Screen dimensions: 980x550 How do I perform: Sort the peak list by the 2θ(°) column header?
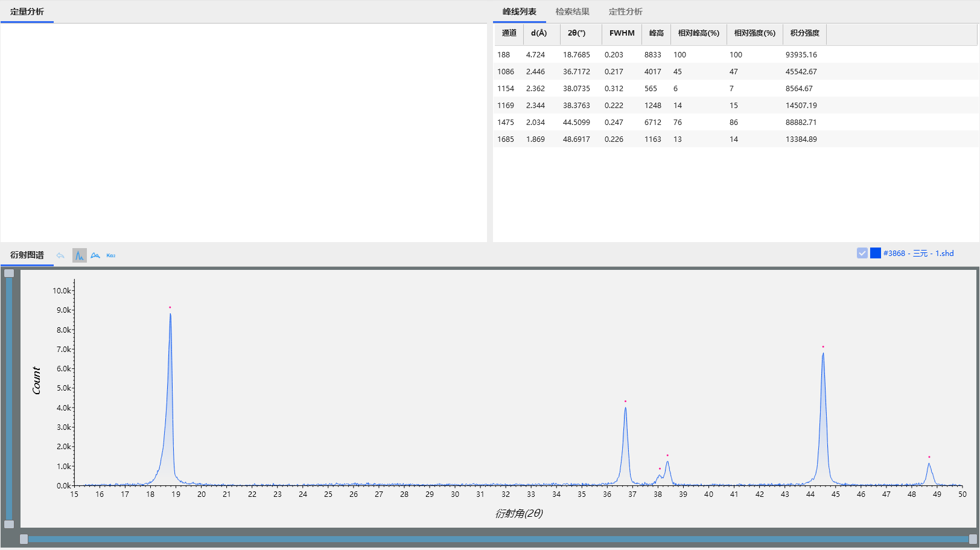pyautogui.click(x=576, y=33)
